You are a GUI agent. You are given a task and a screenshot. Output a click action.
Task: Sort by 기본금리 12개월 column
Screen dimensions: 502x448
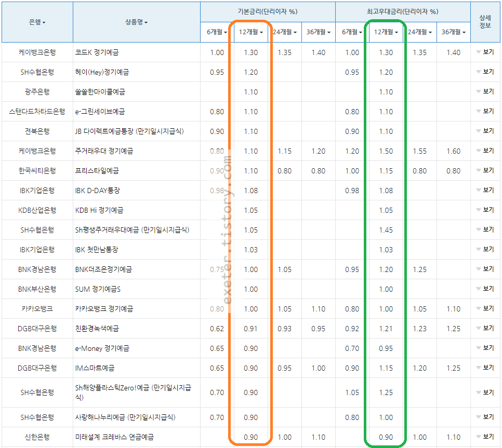[x=250, y=32]
